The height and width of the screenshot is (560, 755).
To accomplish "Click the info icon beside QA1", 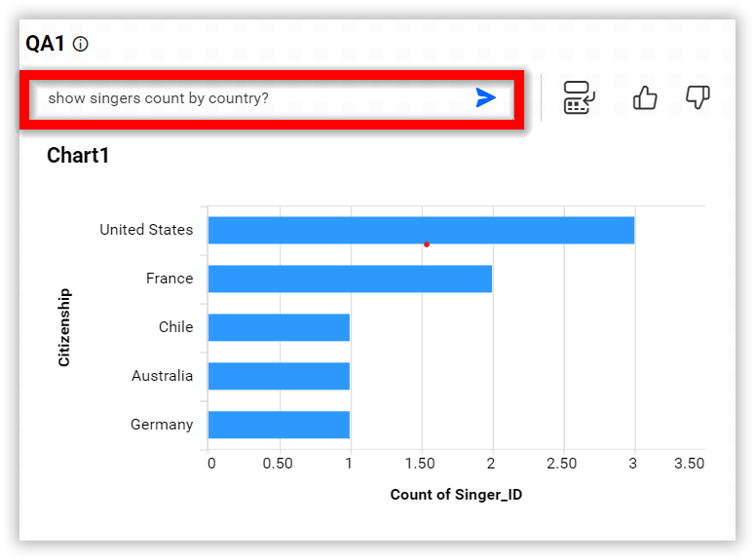I will coord(81,44).
